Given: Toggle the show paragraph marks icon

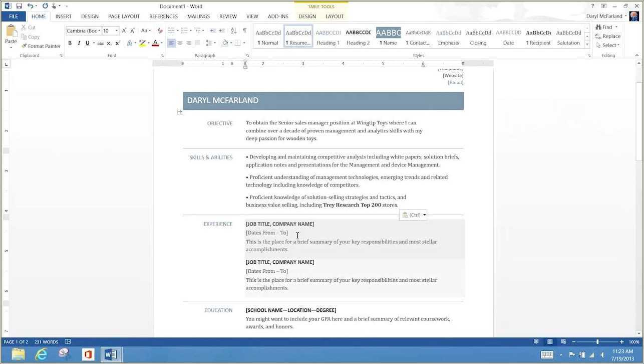Looking at the screenshot, I should click(244, 31).
